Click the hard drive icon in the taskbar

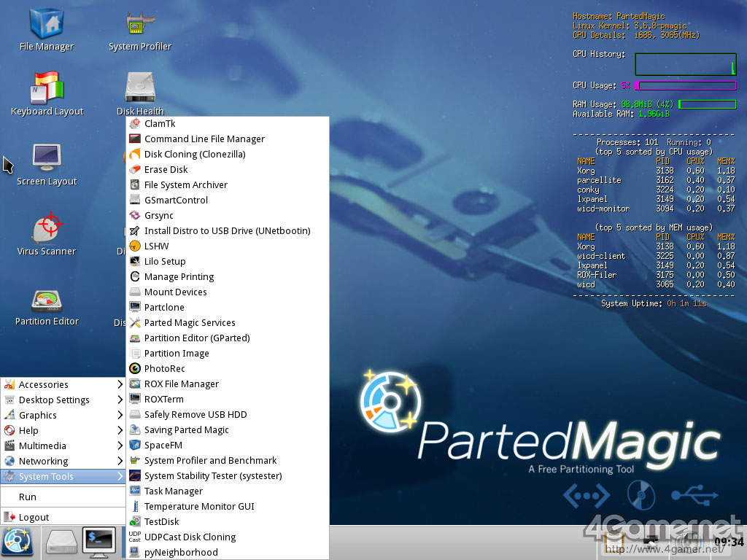[61, 542]
